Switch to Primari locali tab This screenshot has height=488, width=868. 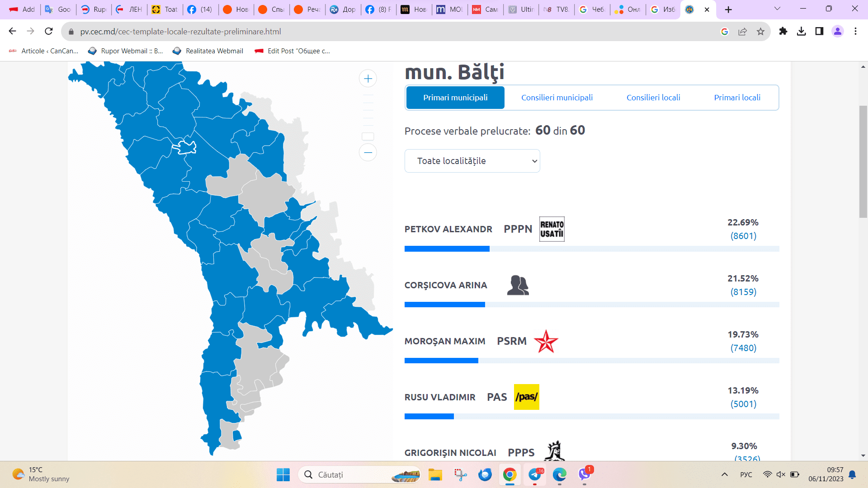coord(737,98)
